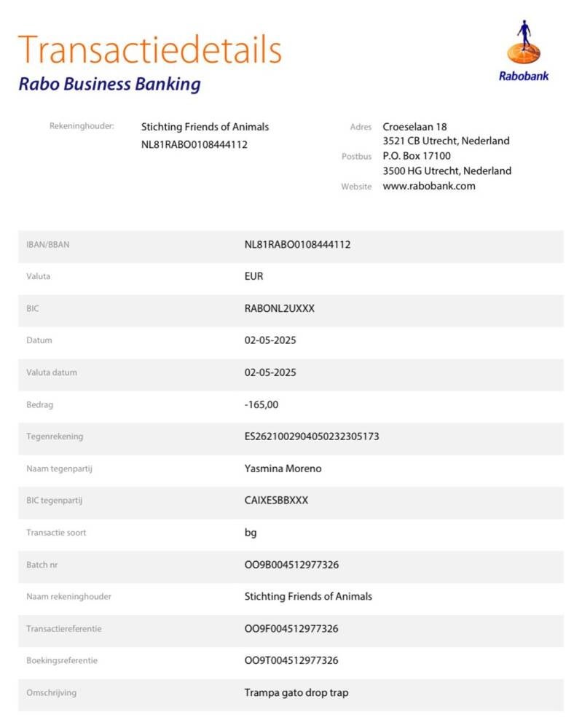Click the BIC code RABONL2UXXX
This screenshot has width=582, height=728.
279,309
